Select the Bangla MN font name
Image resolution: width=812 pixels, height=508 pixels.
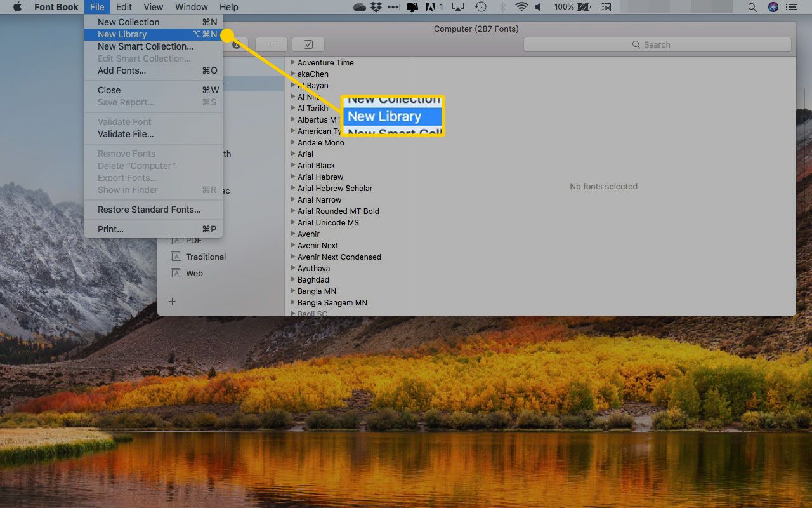click(x=317, y=291)
